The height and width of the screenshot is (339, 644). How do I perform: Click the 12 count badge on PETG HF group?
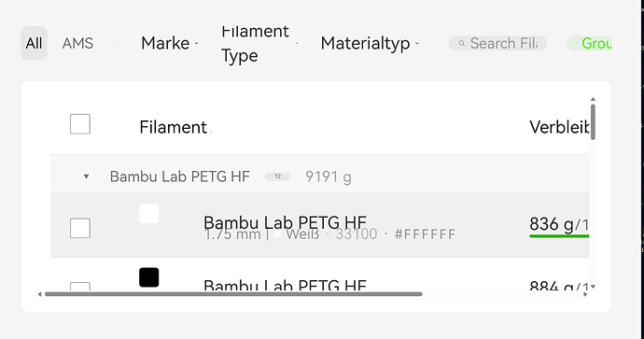click(277, 177)
